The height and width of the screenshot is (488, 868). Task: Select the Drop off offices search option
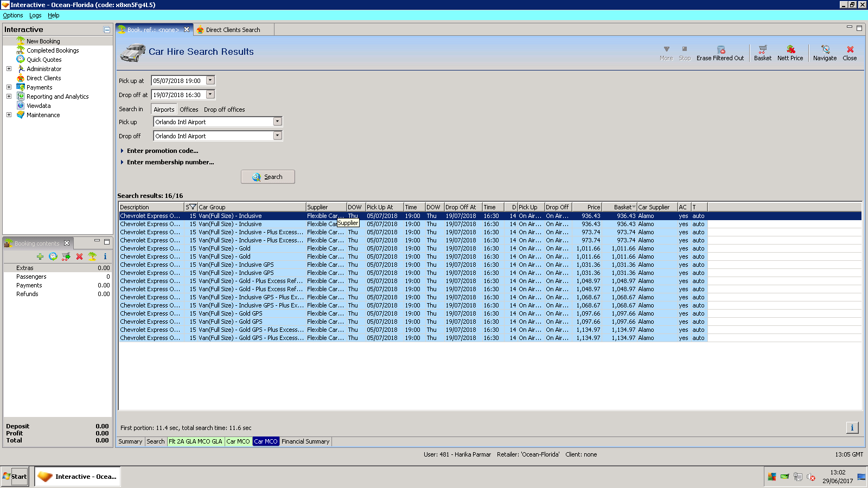pos(224,110)
